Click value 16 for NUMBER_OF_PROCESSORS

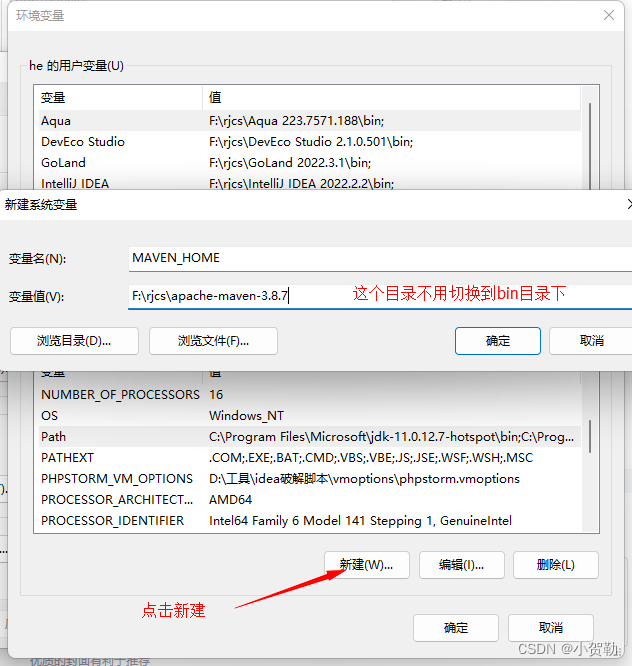pos(216,395)
